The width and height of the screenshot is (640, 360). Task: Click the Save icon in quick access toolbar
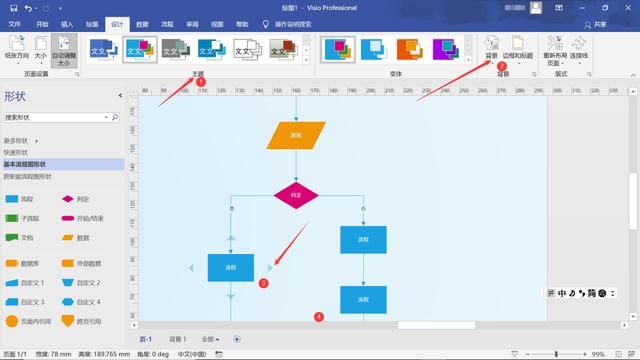point(14,8)
